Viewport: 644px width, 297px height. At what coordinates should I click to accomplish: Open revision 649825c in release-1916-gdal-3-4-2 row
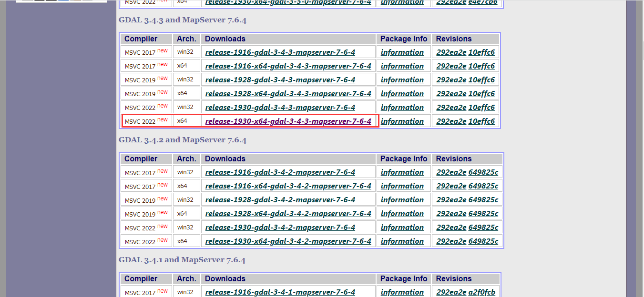coord(483,172)
